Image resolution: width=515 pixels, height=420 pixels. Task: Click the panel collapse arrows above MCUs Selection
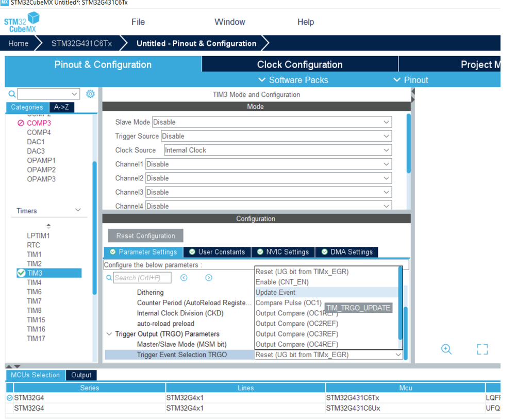point(13,366)
